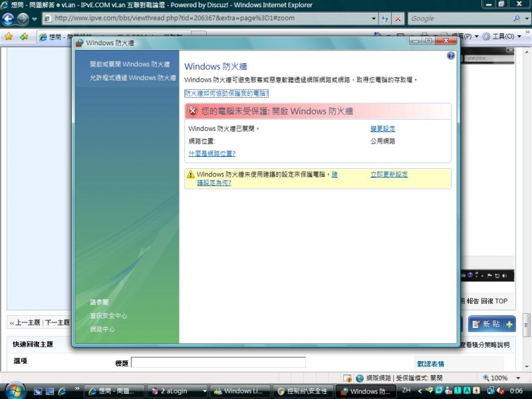This screenshot has height=399, width=532.
Task: Click the Google search magnifier icon
Action: [x=516, y=19]
